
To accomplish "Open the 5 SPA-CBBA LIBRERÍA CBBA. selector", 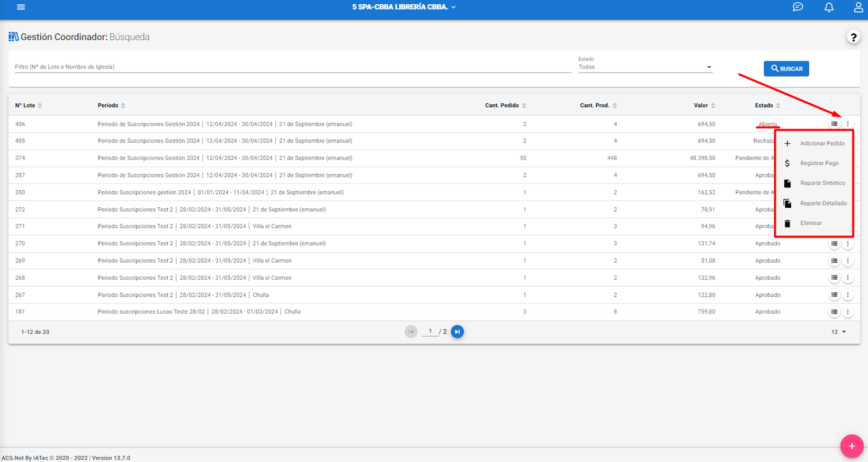I will (404, 7).
